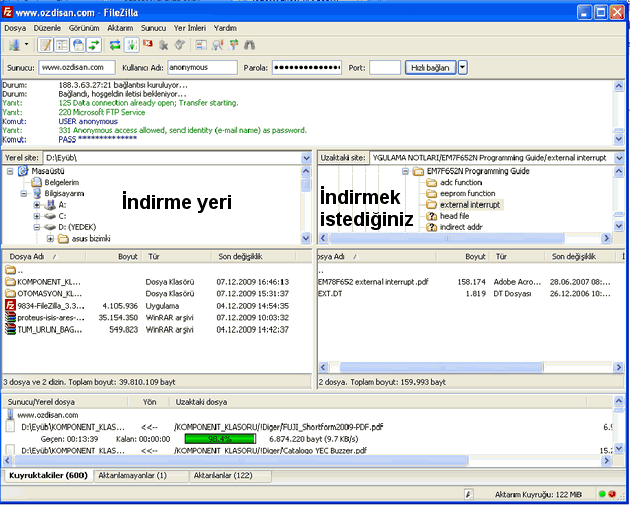
Task: Open the Aktarım menu
Action: [x=120, y=28]
